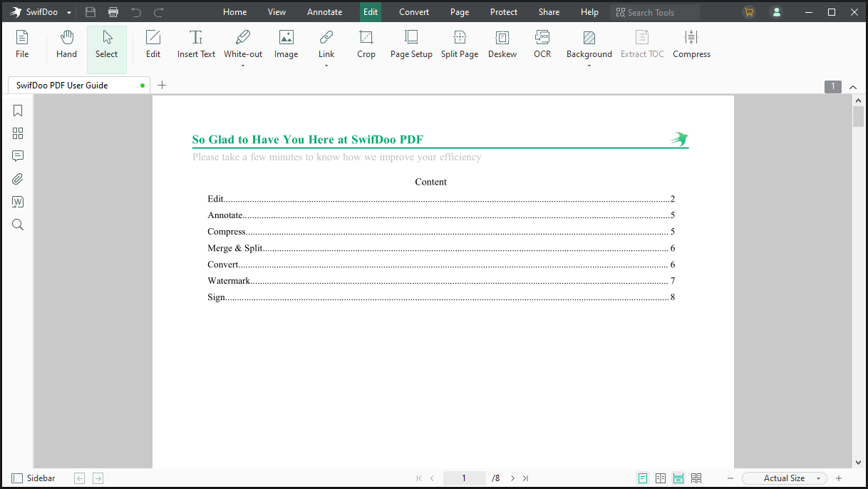Open the comments panel in the sidebar
Image resolution: width=868 pixels, height=489 pixels.
18,156
